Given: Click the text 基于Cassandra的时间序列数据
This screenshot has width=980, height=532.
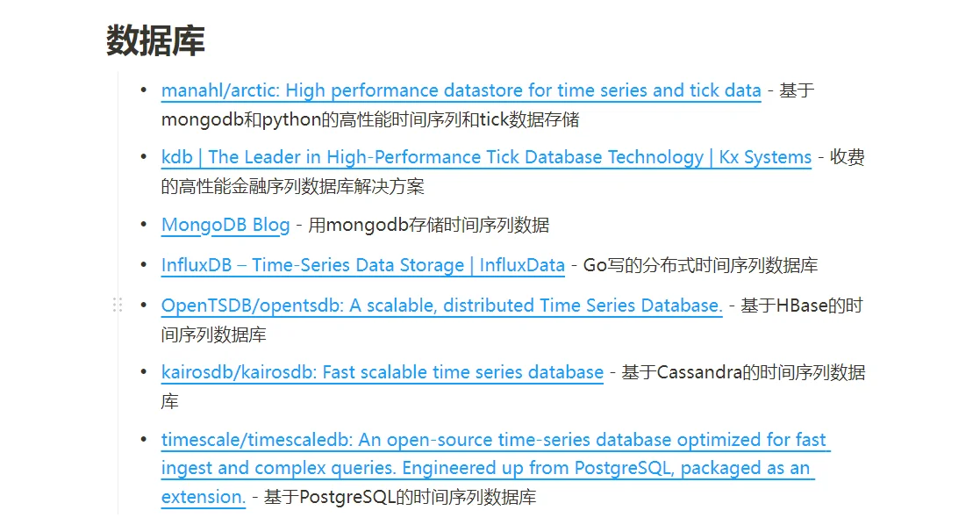Looking at the screenshot, I should [743, 372].
